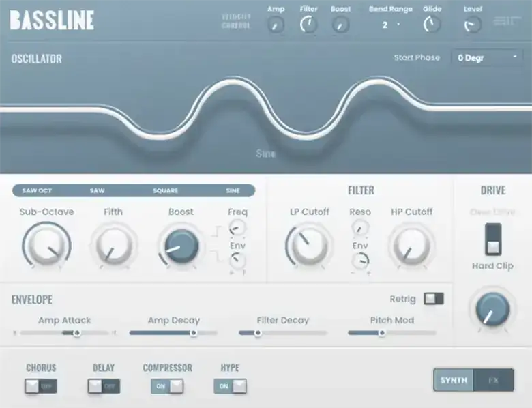
Task: Switch to the SYNTH page
Action: 454,381
